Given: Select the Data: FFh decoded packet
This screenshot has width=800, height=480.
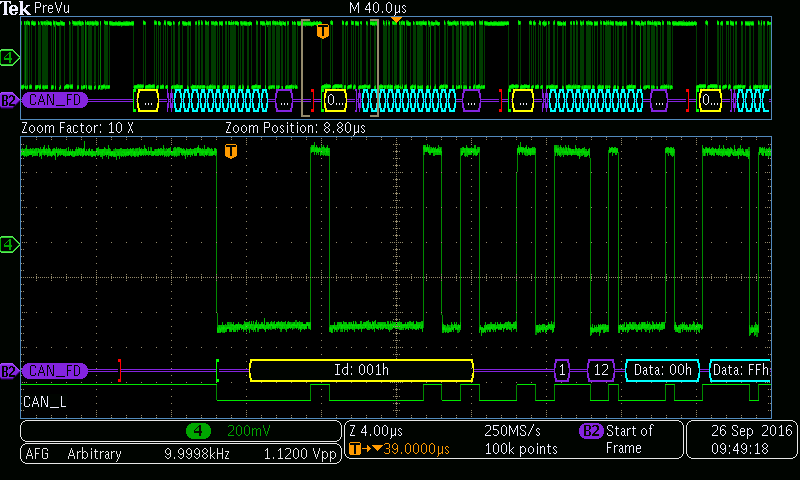Looking at the screenshot, I should coord(740,370).
